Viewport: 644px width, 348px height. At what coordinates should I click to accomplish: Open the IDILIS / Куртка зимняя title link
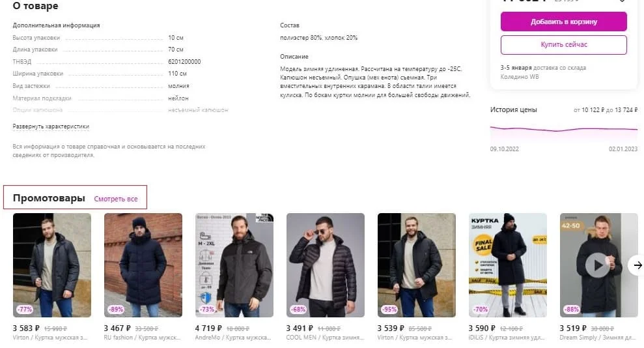[x=508, y=338]
